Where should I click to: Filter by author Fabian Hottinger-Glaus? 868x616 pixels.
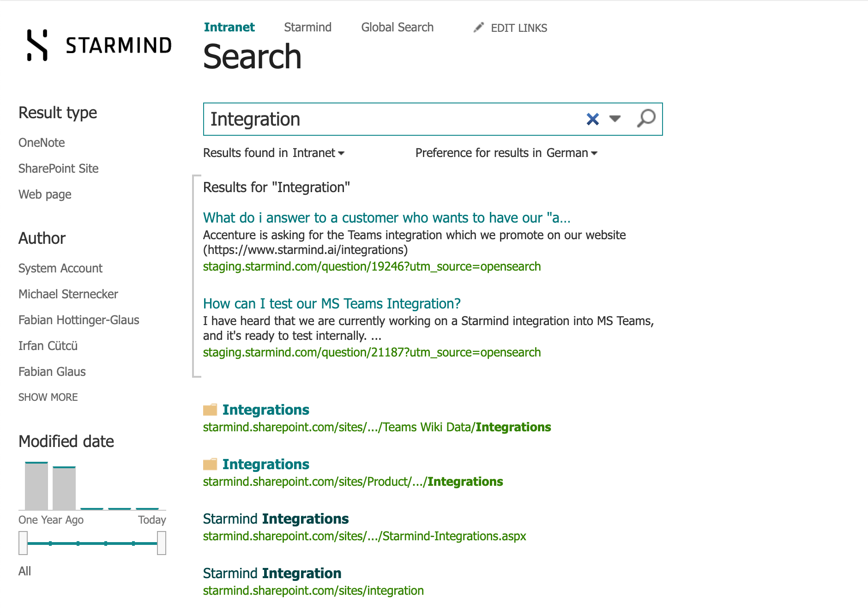(79, 320)
